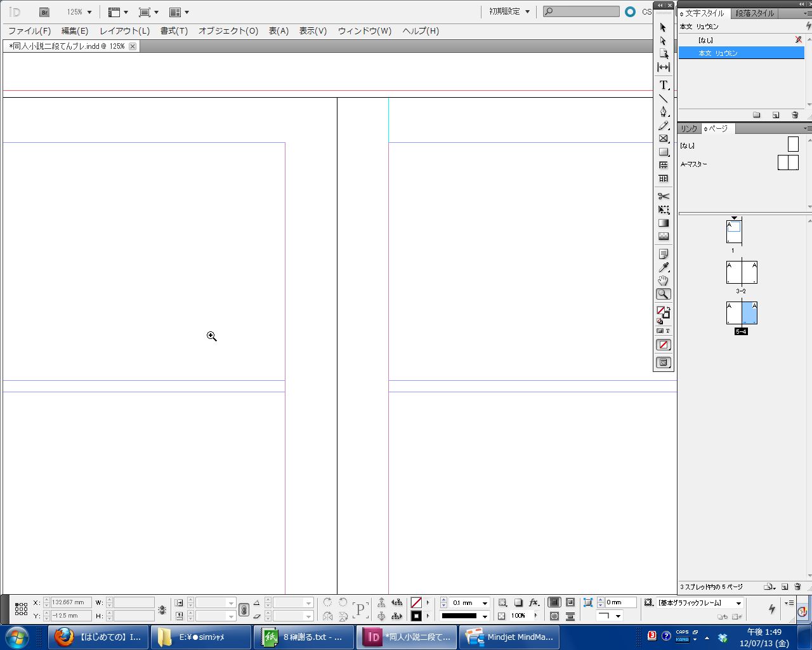Screen dimensions: 812x650
Task: Select the Type tool
Action: (x=663, y=85)
